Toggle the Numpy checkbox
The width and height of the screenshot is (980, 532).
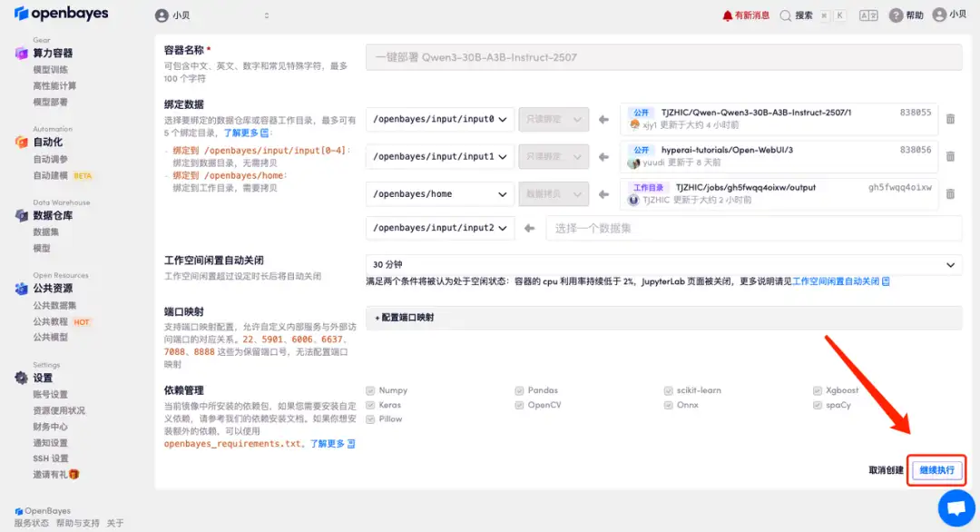tap(370, 390)
